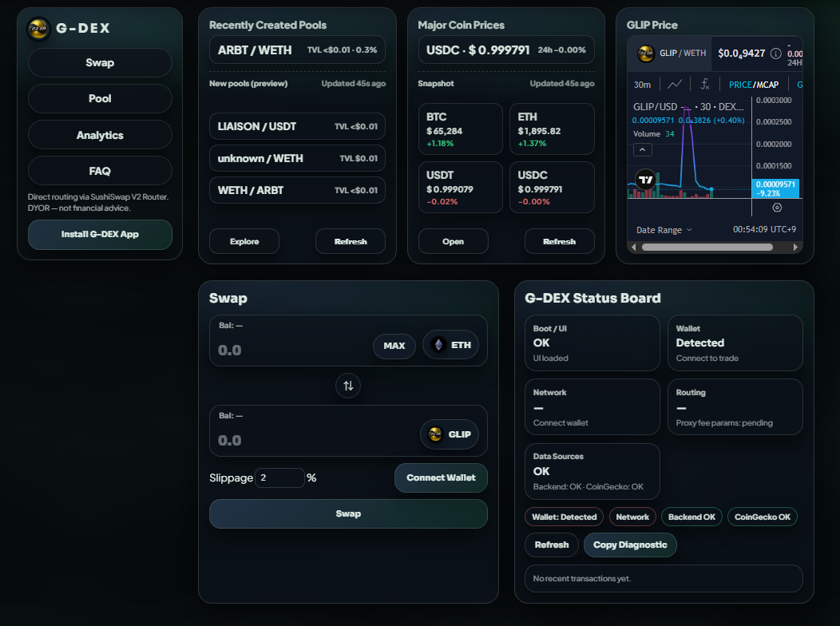This screenshot has height=626, width=840.
Task: Select the BTC price card
Action: click(x=461, y=129)
